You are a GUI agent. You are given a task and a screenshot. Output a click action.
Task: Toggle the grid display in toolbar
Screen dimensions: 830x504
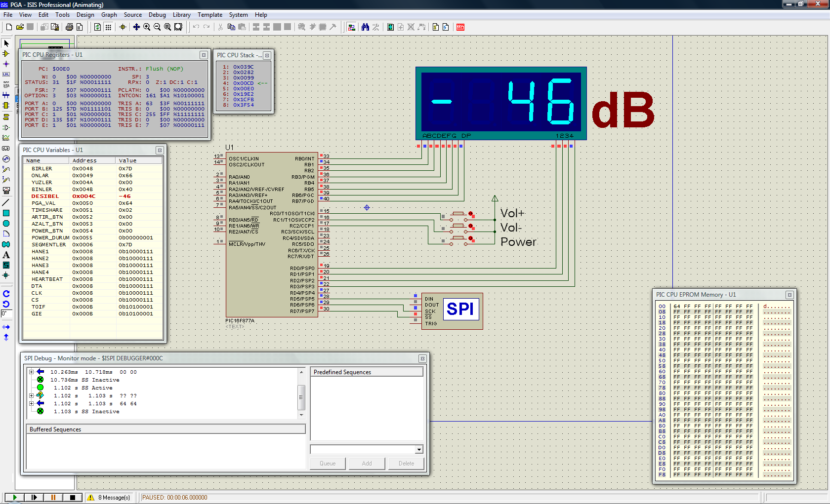108,27
